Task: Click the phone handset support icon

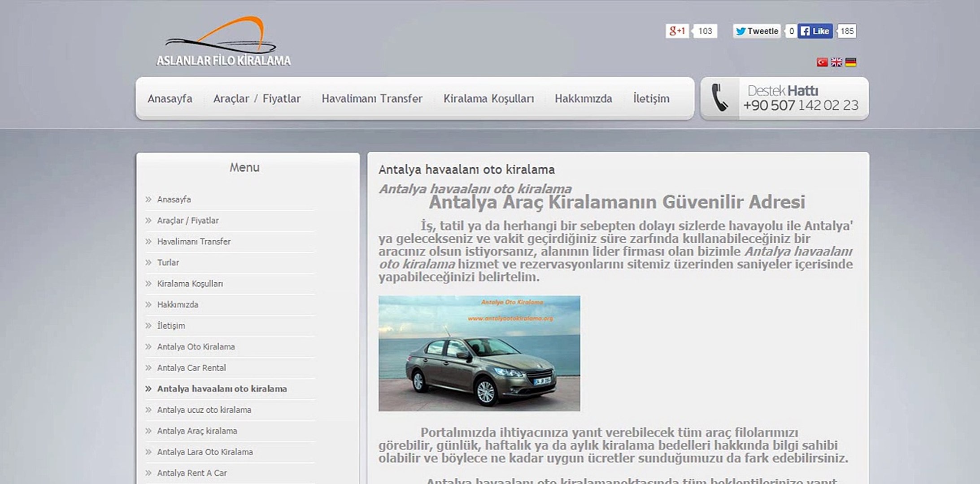Action: click(x=720, y=98)
